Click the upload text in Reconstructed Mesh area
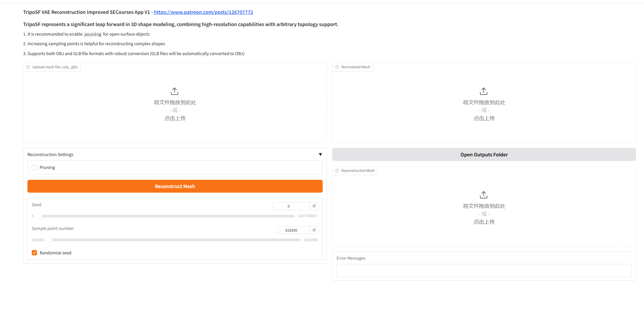The image size is (644, 320). (x=484, y=222)
